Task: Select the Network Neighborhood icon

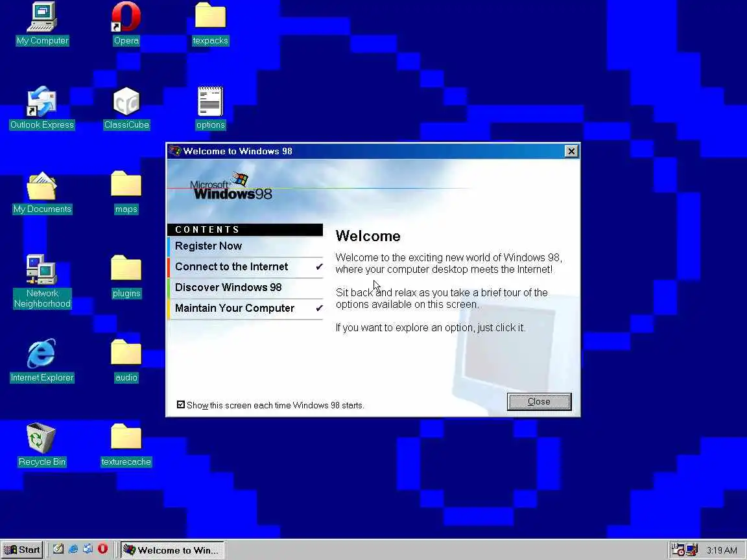Action: point(42,281)
